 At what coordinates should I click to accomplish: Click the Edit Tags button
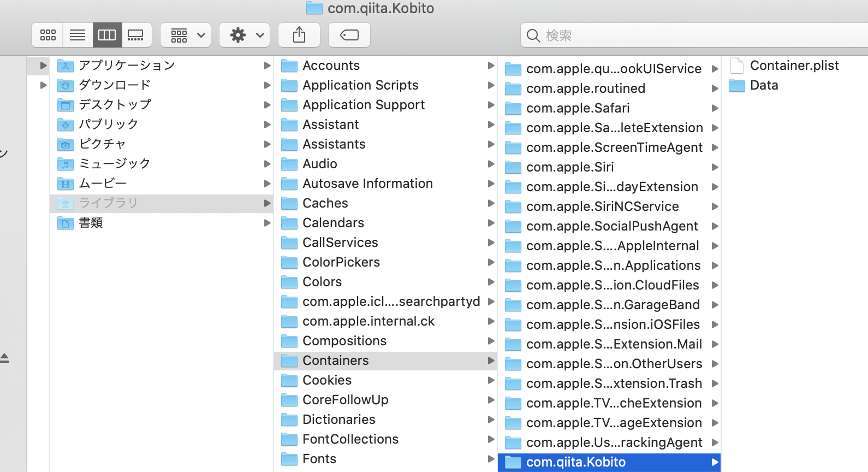[349, 35]
